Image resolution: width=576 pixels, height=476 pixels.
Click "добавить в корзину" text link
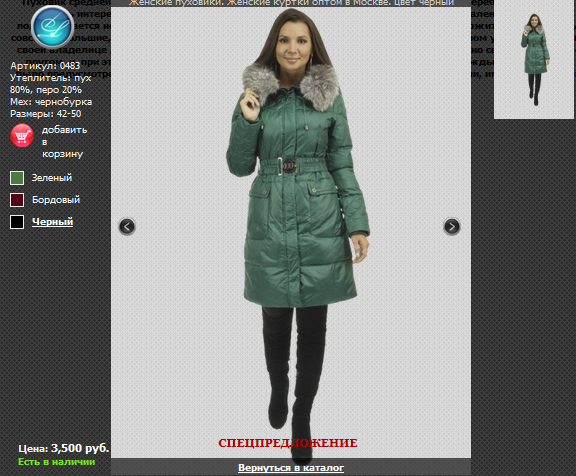pyautogui.click(x=64, y=142)
